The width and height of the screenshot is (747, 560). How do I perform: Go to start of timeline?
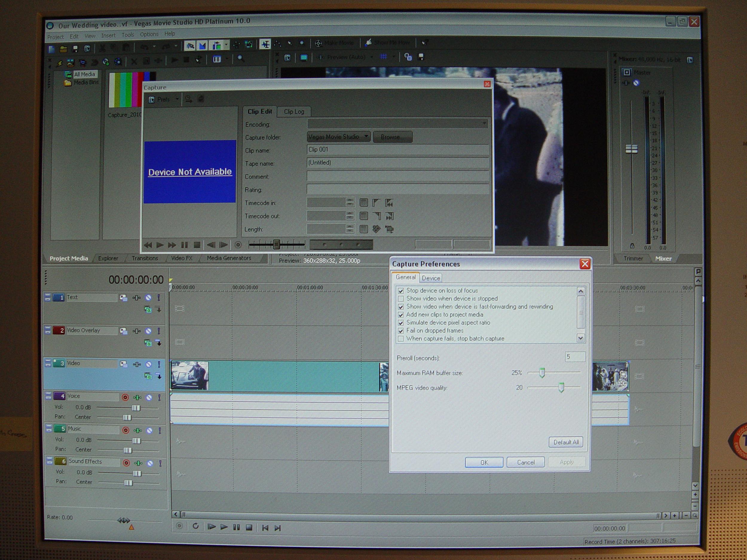pos(265,528)
